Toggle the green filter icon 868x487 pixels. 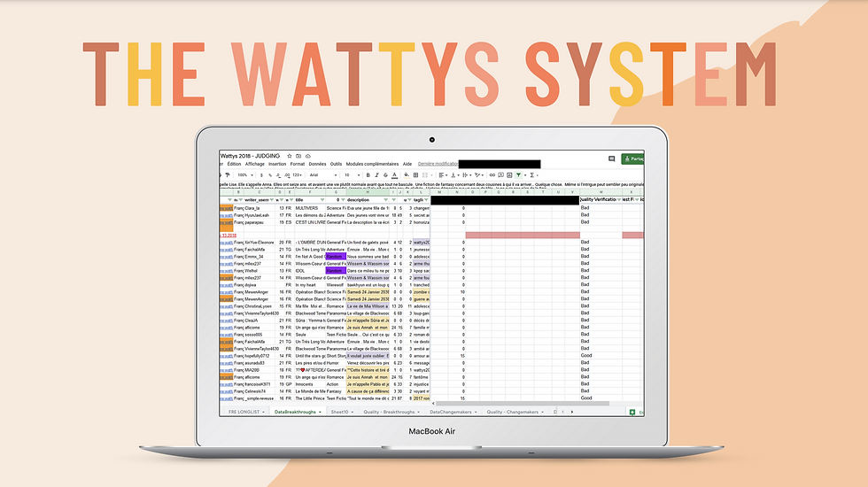(x=519, y=175)
